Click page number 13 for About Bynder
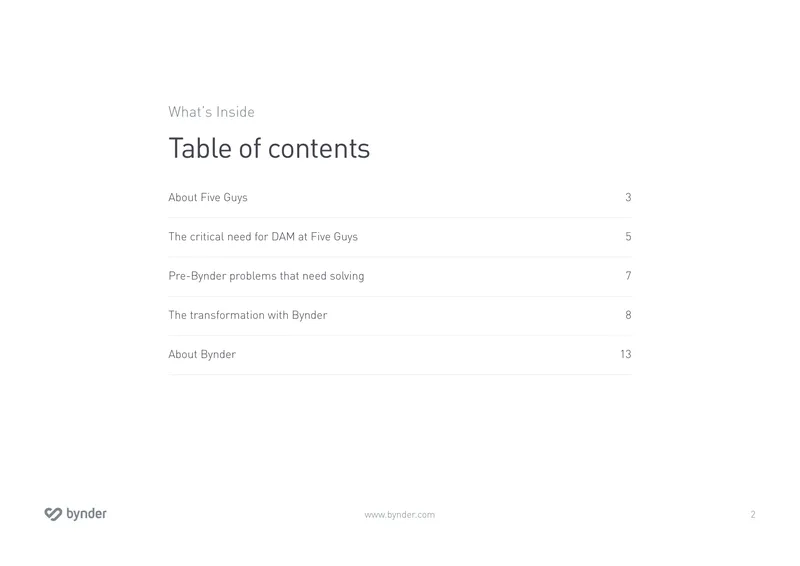 click(x=626, y=355)
